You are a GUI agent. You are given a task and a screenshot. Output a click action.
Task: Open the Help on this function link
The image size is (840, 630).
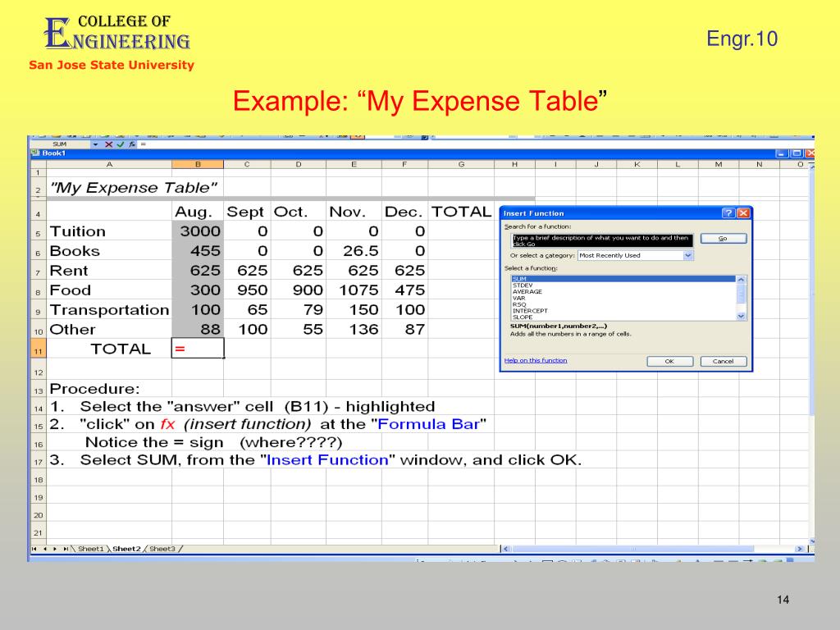pyautogui.click(x=535, y=360)
